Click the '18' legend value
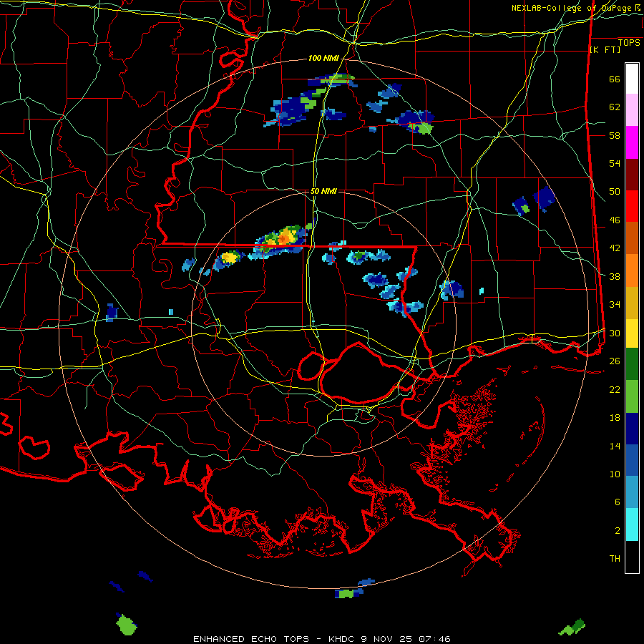This screenshot has width=644, height=644. point(615,418)
